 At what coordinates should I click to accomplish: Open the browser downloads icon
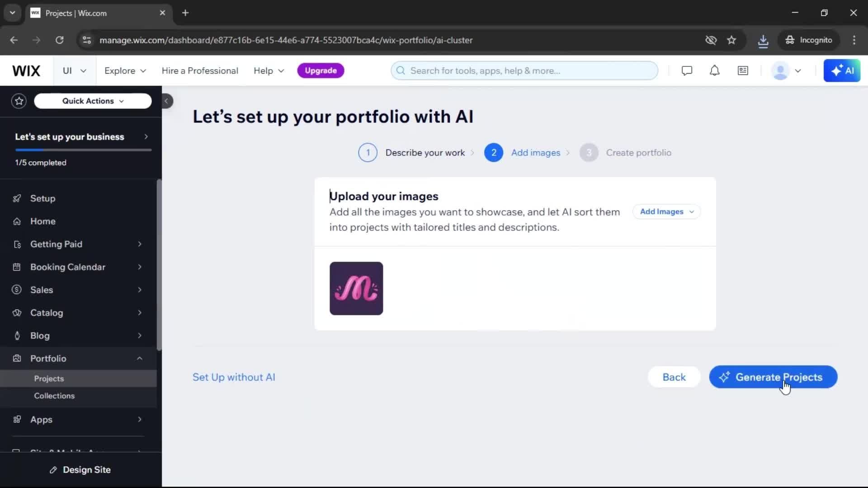(x=763, y=40)
